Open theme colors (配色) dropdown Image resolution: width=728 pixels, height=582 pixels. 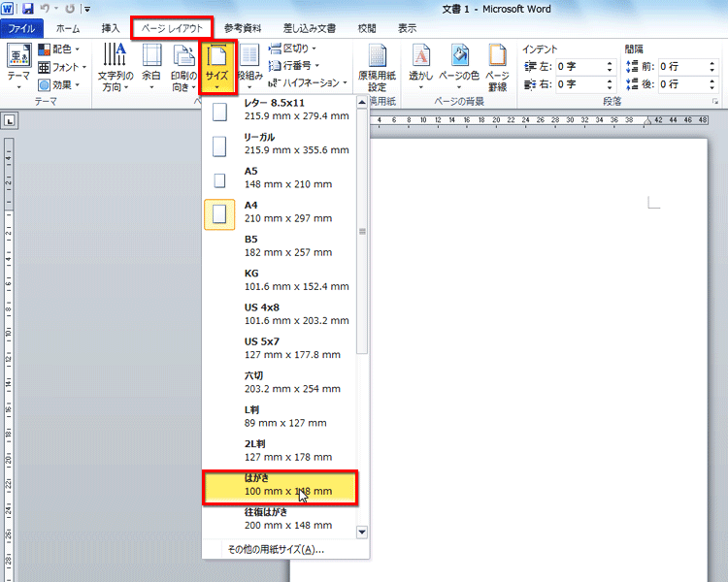(58, 48)
